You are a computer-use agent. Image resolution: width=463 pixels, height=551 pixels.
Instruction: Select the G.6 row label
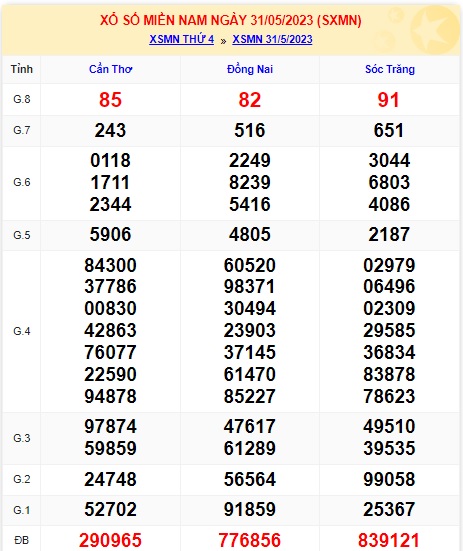pos(22,182)
